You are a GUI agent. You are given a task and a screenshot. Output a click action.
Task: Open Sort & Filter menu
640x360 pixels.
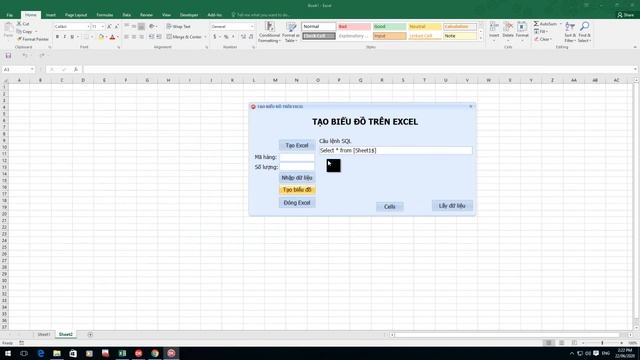click(x=570, y=32)
